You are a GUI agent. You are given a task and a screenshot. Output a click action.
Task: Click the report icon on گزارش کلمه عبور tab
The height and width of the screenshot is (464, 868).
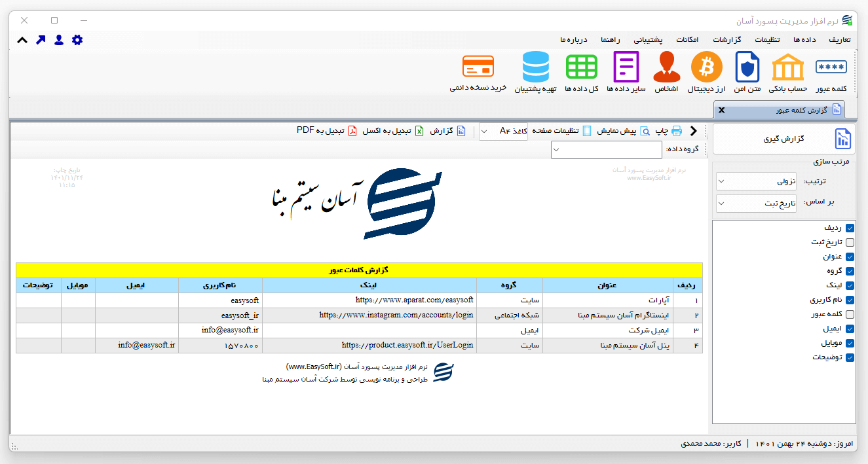(837, 109)
